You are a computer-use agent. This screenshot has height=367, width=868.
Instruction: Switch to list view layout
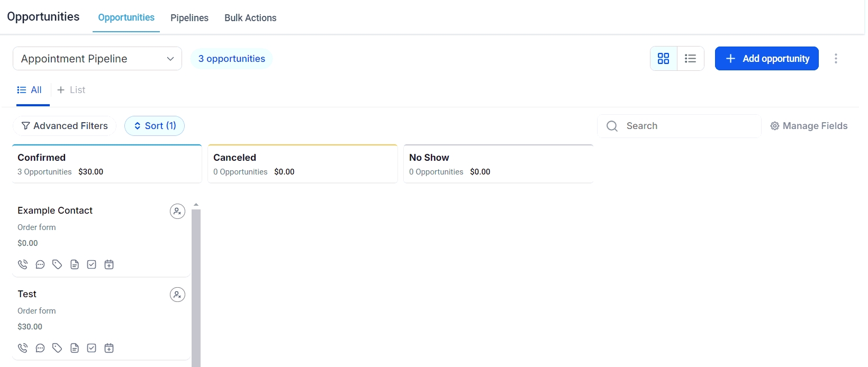690,58
